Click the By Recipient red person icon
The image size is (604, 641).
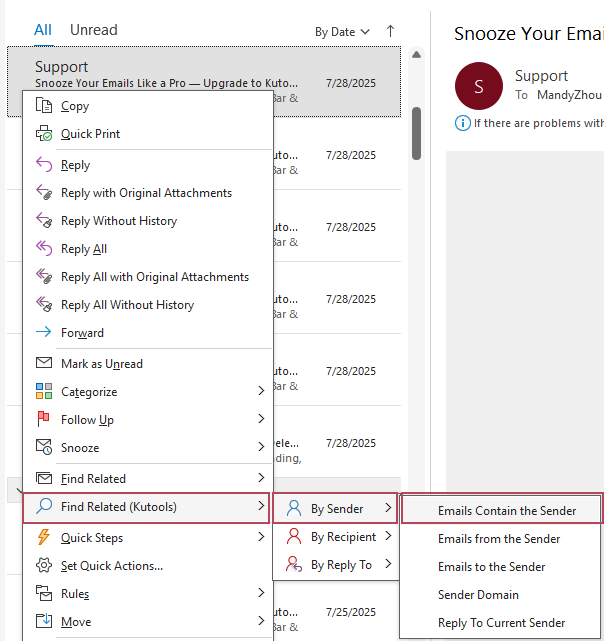pos(294,536)
